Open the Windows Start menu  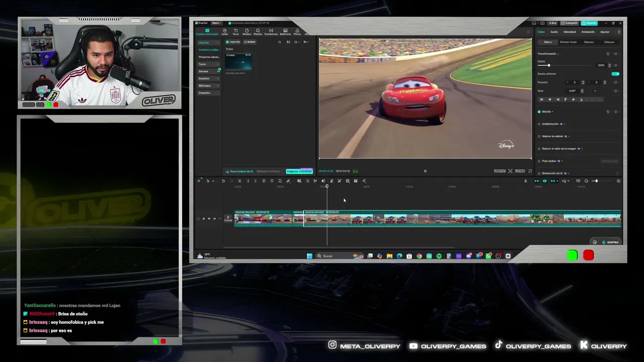pos(309,256)
